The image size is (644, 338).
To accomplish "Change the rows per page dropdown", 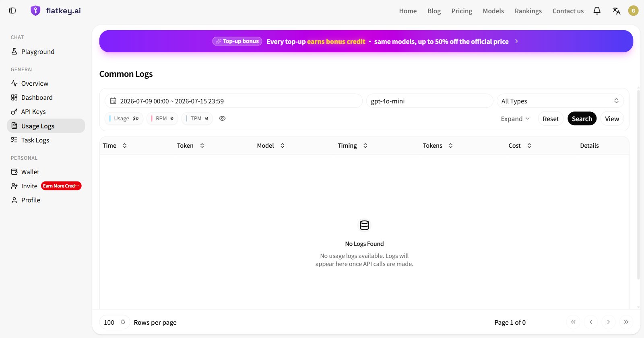I will (x=114, y=322).
